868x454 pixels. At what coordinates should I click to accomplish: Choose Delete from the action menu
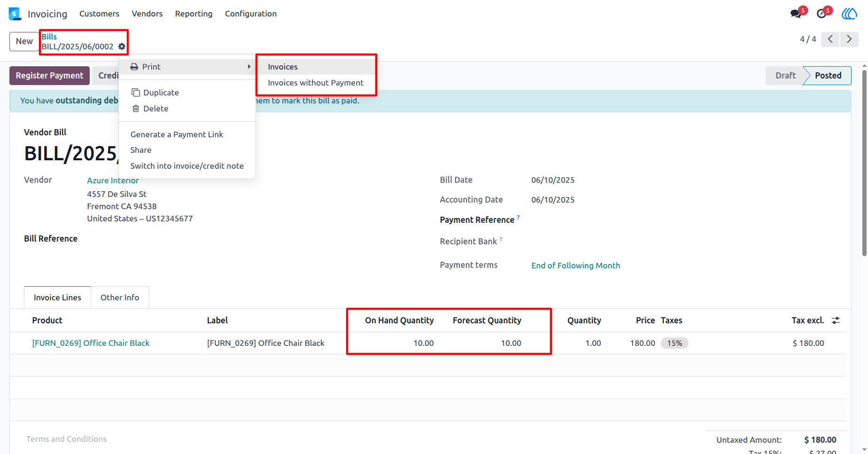click(x=187, y=109)
